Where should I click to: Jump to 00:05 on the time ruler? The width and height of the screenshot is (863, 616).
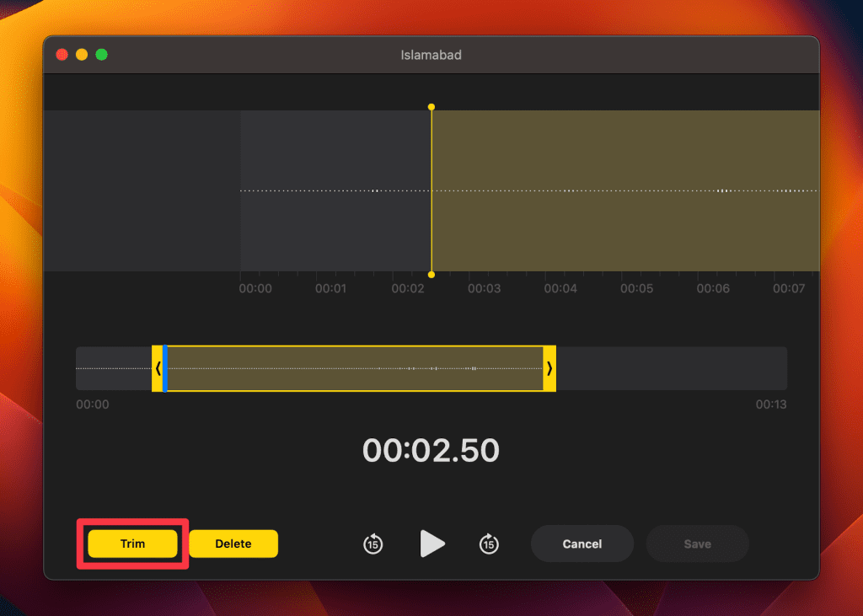click(636, 288)
